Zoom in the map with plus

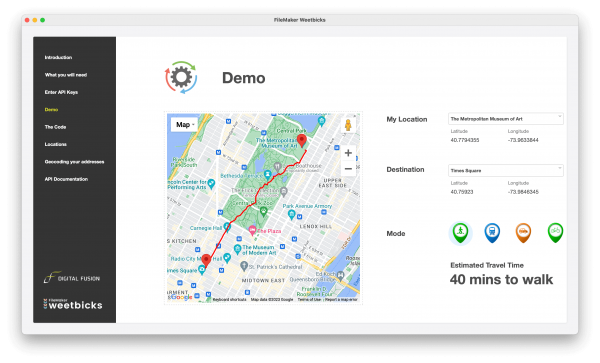(348, 153)
